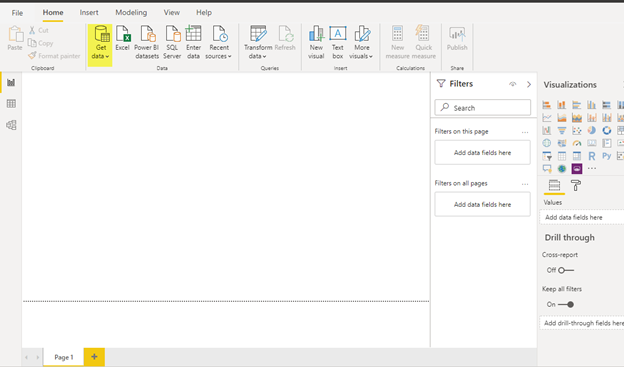
Task: Toggle Filters pane visibility eye icon
Action: (x=513, y=84)
